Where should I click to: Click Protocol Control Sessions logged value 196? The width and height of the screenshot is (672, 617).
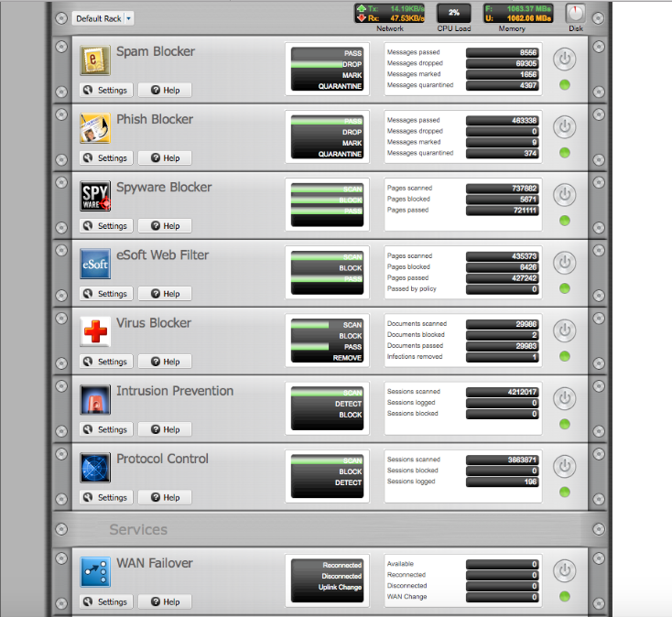click(503, 482)
